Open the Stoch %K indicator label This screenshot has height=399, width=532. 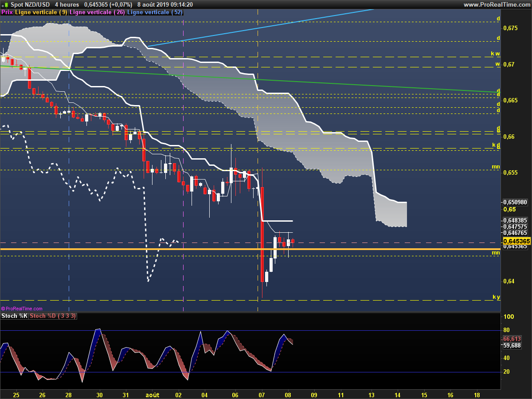coord(15,316)
